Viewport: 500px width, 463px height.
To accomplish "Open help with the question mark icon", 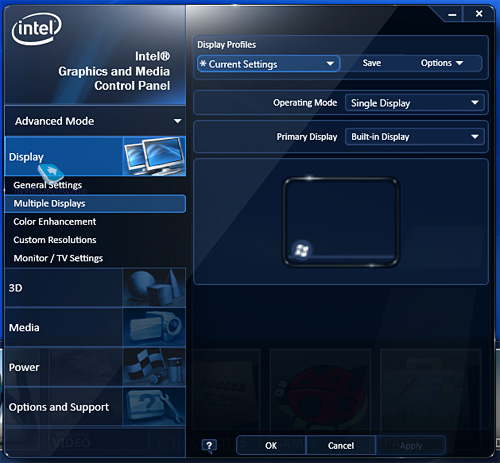I will 209,446.
